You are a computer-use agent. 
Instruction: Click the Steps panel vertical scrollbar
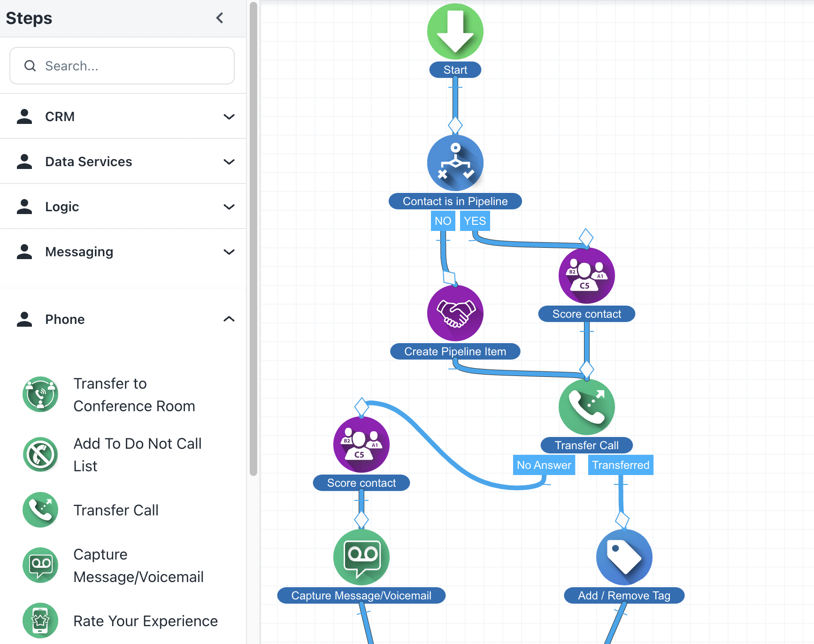(253, 235)
